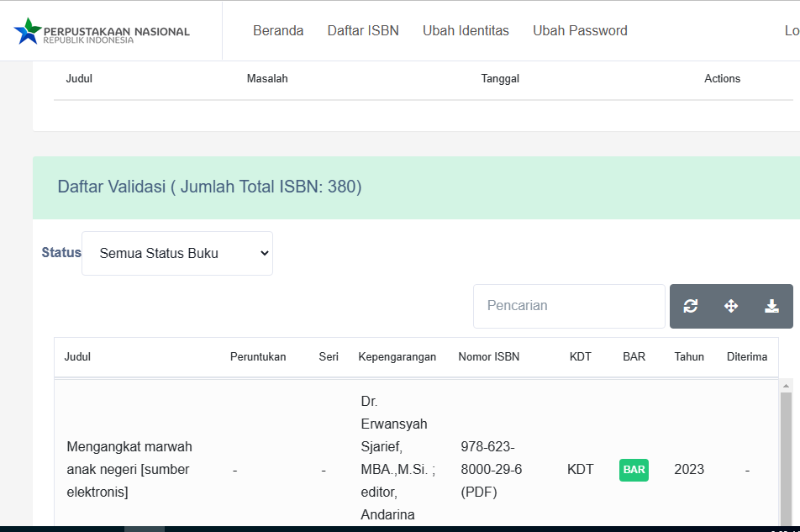Open the Beranda menu
Viewport: 800px width, 532px height.
click(278, 30)
